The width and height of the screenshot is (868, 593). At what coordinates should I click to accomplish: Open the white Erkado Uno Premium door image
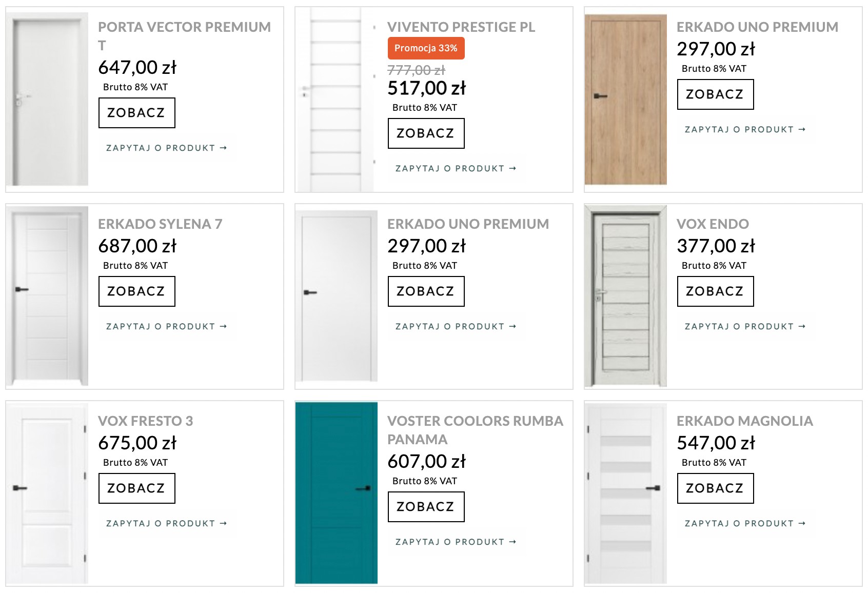pyautogui.click(x=337, y=296)
